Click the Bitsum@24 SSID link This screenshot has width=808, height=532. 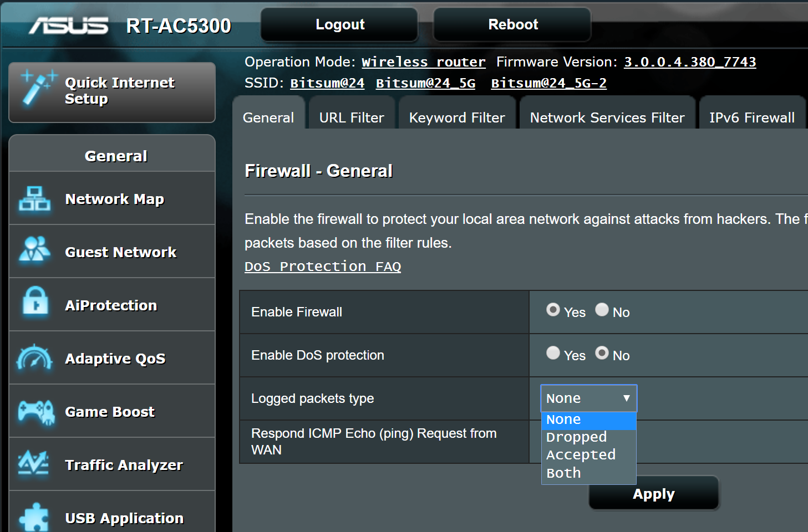tap(327, 83)
